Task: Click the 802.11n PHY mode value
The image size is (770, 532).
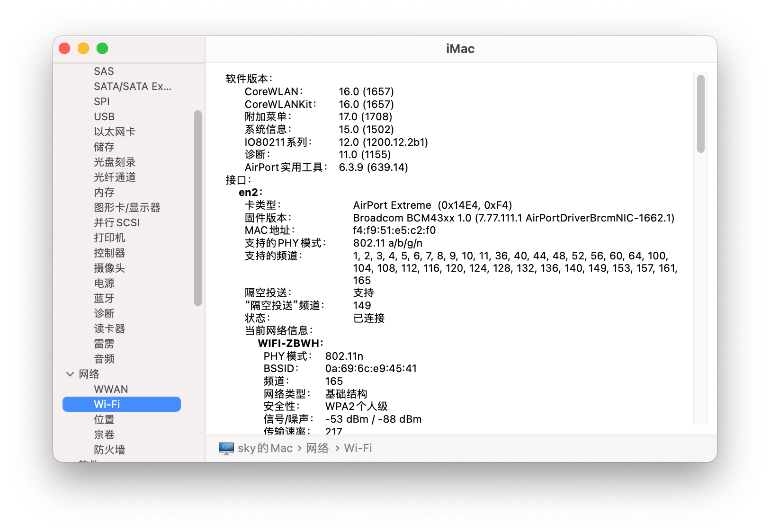Action: coord(344,356)
